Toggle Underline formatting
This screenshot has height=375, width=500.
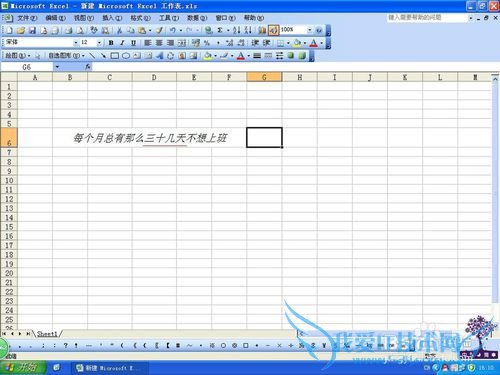coord(133,43)
